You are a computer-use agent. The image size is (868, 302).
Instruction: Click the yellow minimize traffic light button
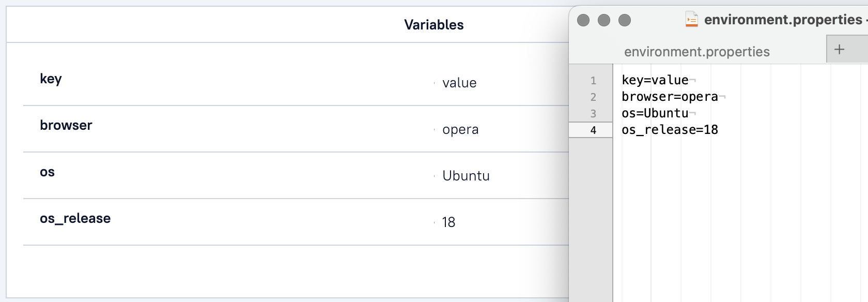pos(603,19)
